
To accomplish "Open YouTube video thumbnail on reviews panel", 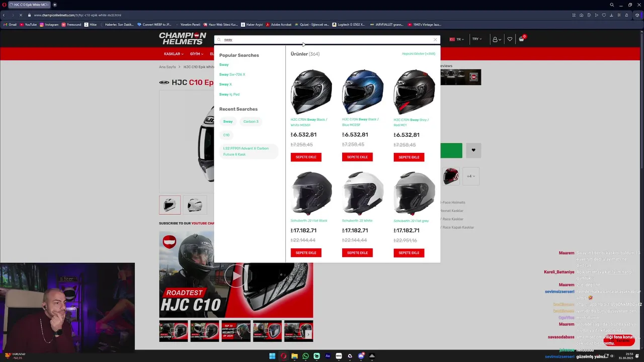I will pyautogui.click(x=461, y=77).
